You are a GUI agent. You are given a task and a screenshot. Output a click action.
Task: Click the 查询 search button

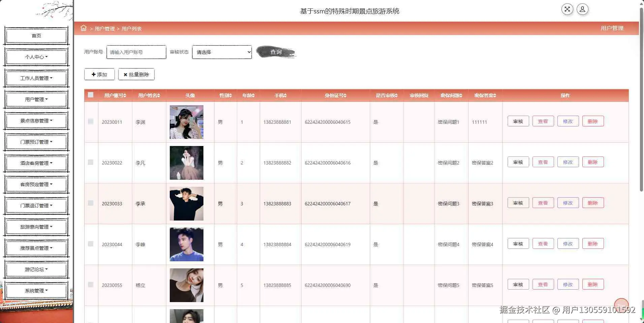click(276, 52)
